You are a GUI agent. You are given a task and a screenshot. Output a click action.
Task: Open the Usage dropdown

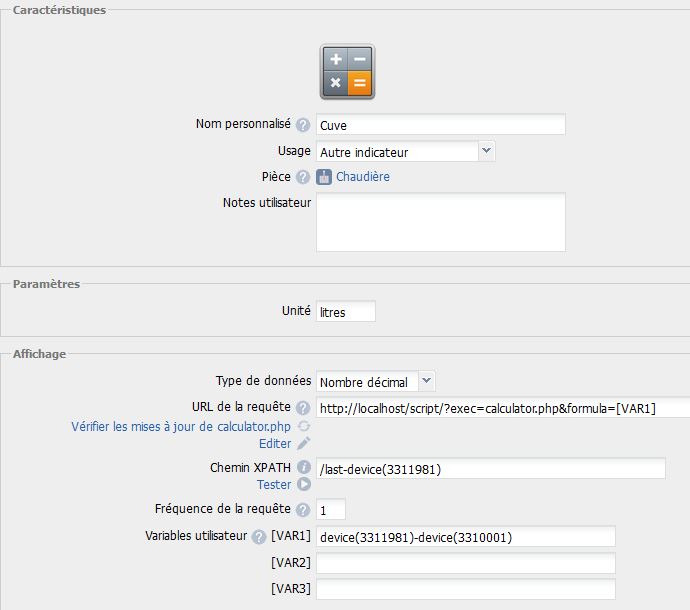[x=406, y=151]
